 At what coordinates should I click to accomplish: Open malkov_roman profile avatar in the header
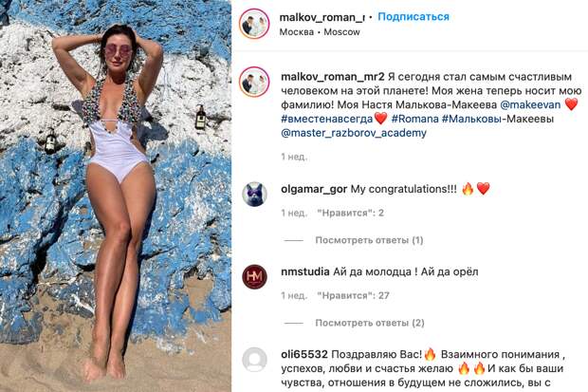point(254,24)
